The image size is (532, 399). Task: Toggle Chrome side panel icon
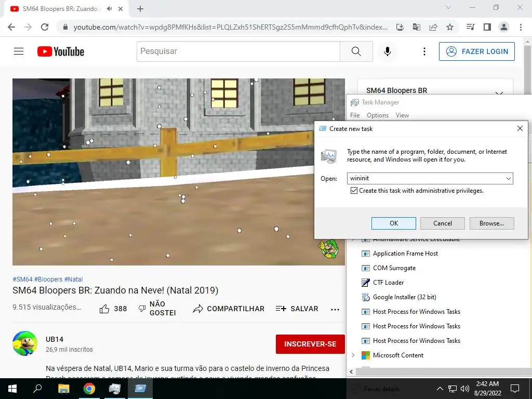pyautogui.click(x=487, y=27)
